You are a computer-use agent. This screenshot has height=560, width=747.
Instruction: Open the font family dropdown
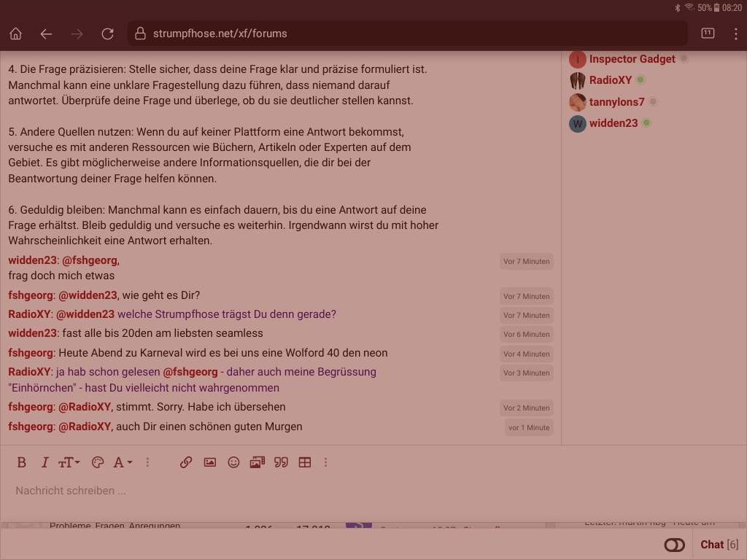click(123, 462)
